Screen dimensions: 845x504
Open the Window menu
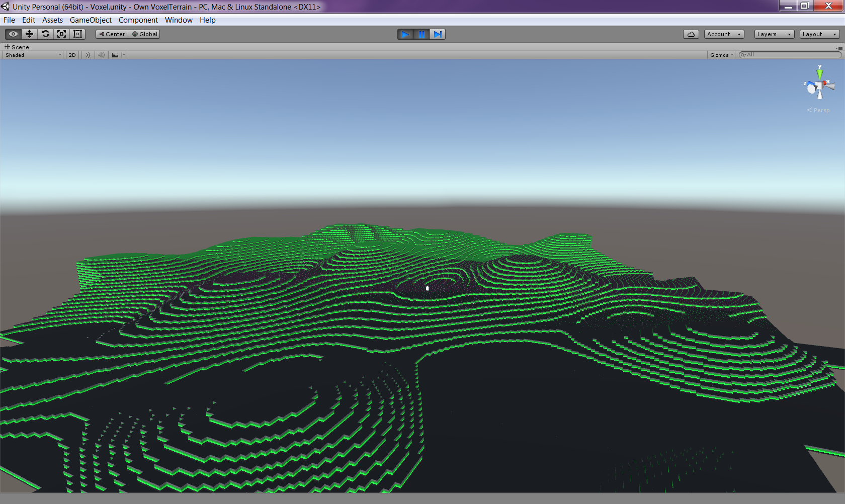coord(179,20)
